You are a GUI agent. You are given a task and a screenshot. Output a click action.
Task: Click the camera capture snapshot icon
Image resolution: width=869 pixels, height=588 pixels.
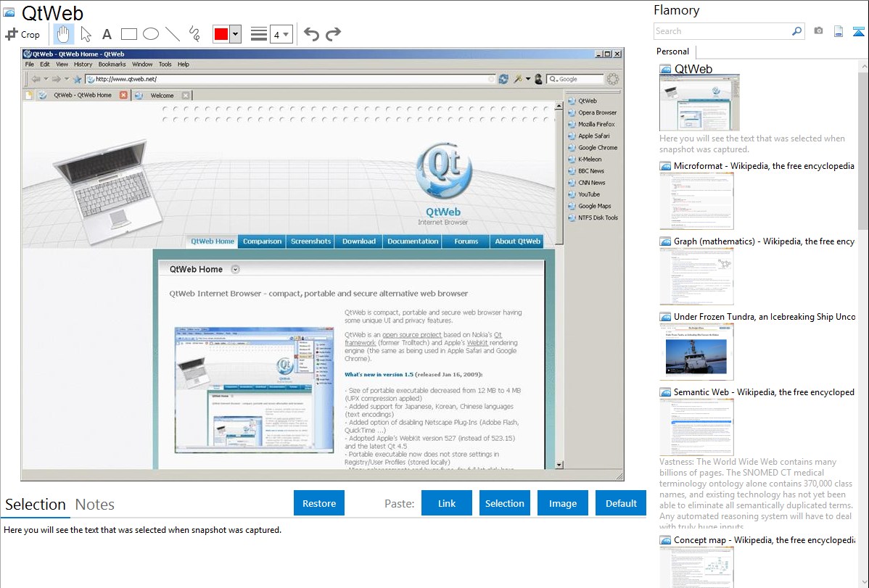click(818, 31)
